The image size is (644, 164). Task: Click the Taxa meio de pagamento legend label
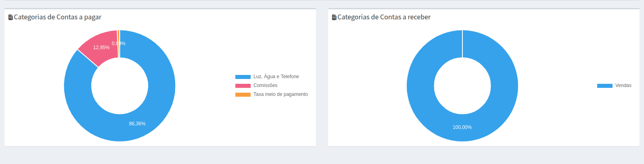(280, 94)
